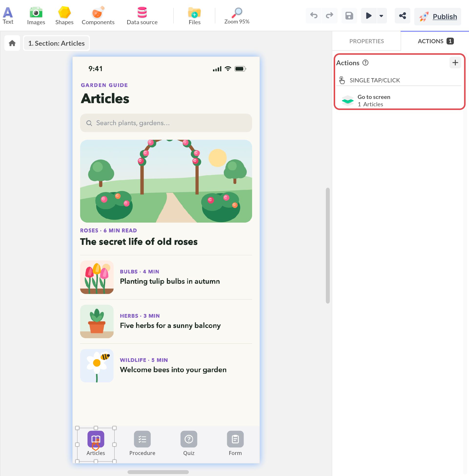Select the potted herb thumbnail
This screenshot has height=476, width=469.
[96, 321]
